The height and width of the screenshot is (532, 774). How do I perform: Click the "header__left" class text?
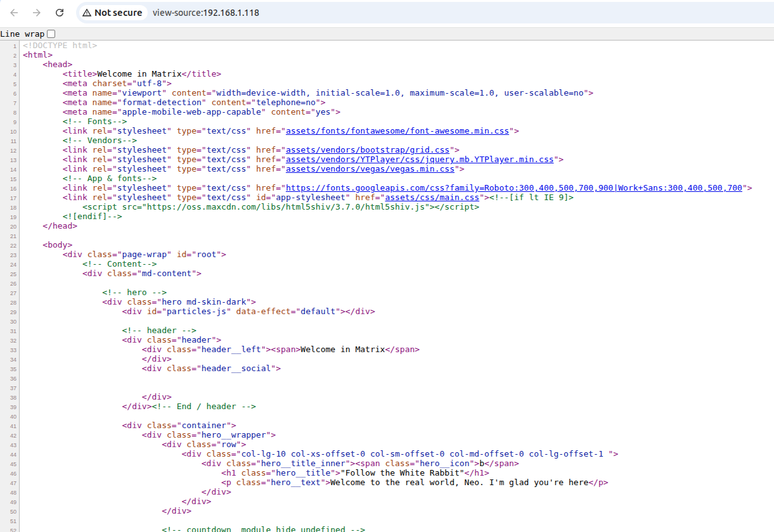[231, 350]
